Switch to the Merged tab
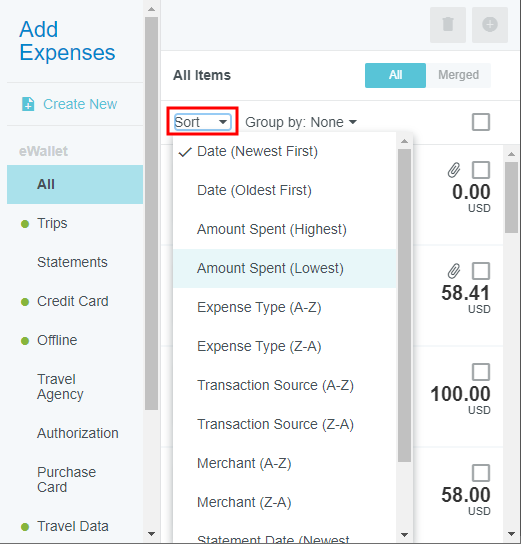 458,75
